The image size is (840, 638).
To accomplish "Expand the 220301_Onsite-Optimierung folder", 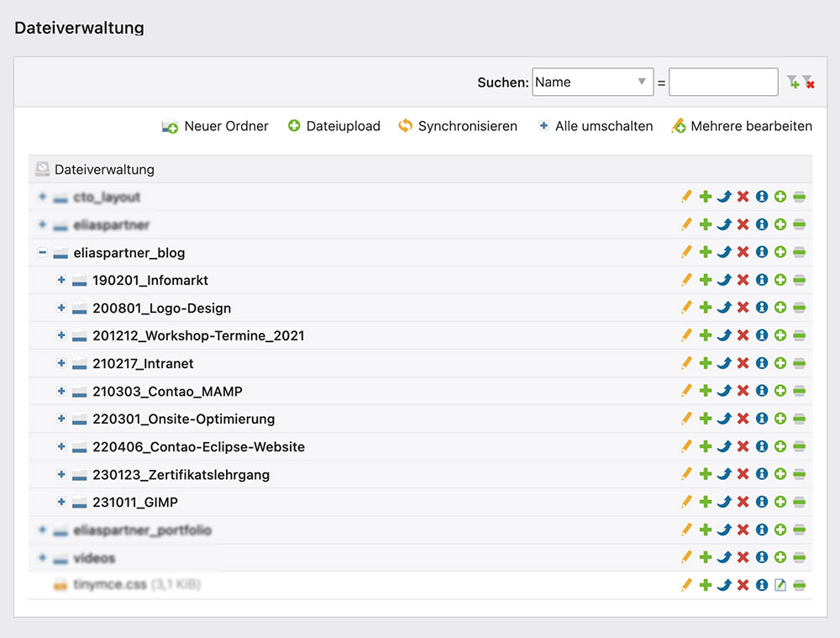I will pyautogui.click(x=61, y=418).
